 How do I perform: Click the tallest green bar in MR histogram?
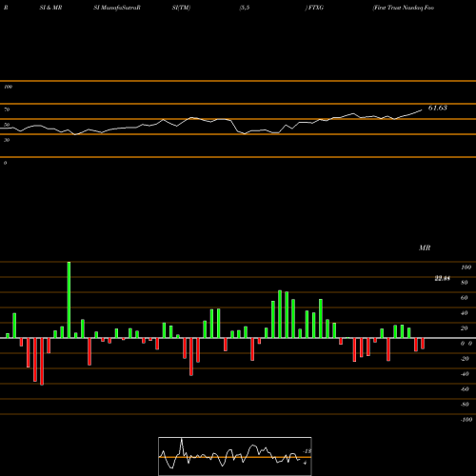69,300
